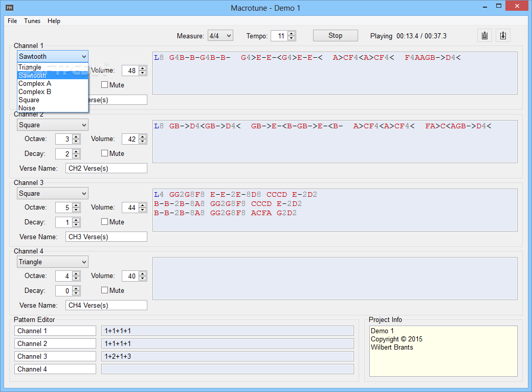This screenshot has height=392, width=532.
Task: Click the Channel 3 pattern sequence field
Action: [x=227, y=356]
